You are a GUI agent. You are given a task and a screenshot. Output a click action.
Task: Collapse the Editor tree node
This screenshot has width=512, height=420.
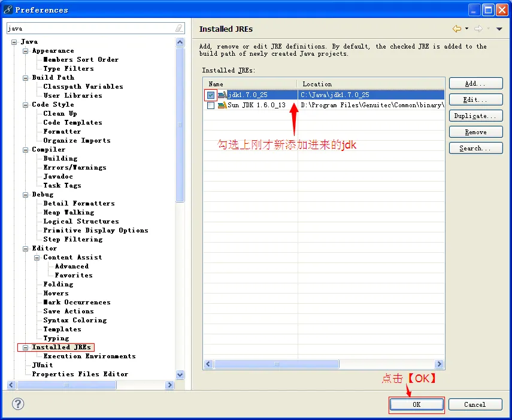[x=26, y=249]
